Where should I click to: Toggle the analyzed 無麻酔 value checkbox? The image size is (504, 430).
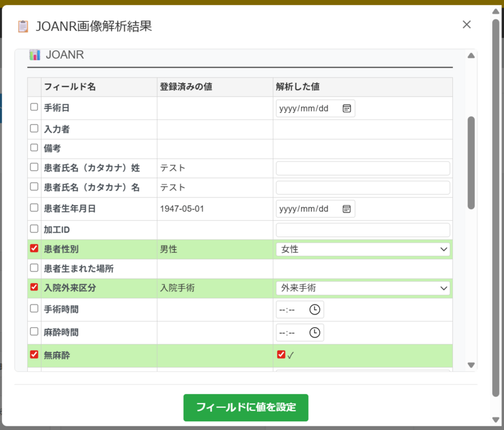[x=281, y=354]
